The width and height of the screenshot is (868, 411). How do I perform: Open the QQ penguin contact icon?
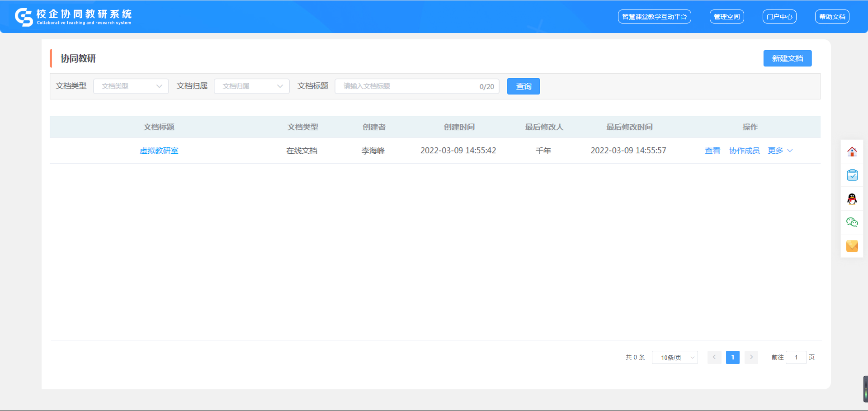(852, 199)
